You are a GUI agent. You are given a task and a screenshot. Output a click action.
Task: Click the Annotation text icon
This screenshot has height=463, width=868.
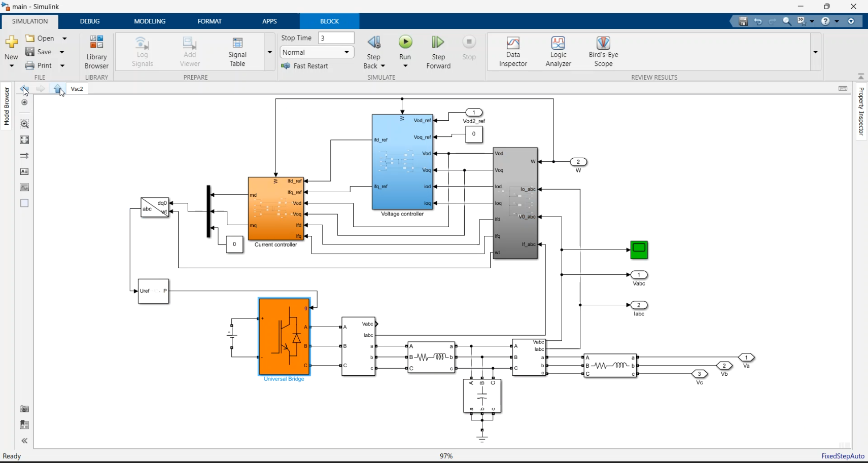point(24,171)
